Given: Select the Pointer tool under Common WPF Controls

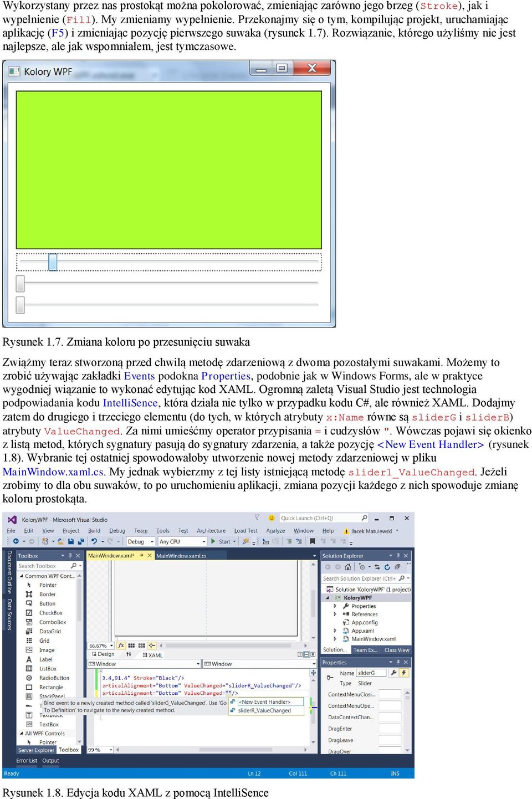Looking at the screenshot, I should [48, 585].
